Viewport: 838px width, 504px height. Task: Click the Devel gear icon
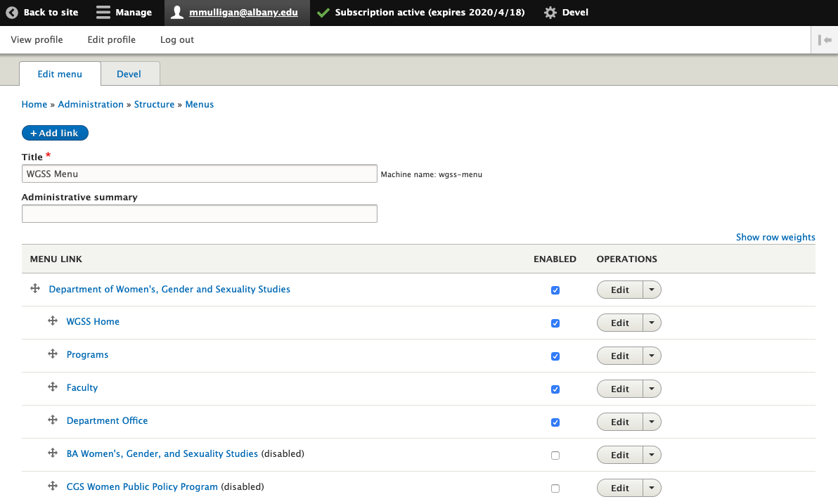click(550, 13)
